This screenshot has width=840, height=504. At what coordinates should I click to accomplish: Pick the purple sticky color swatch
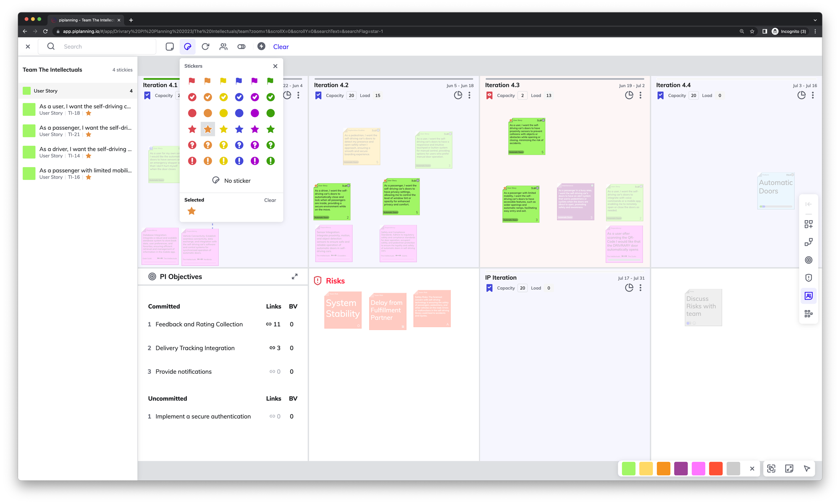tap(681, 469)
